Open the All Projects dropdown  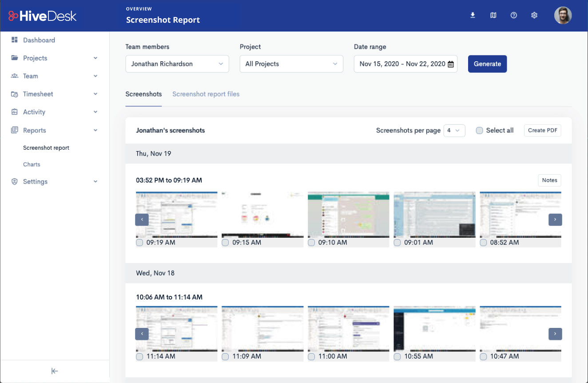[x=291, y=64]
